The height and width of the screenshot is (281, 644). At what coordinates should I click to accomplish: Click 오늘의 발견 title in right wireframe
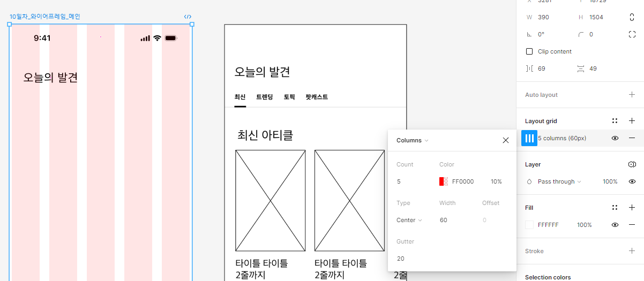[x=262, y=72]
